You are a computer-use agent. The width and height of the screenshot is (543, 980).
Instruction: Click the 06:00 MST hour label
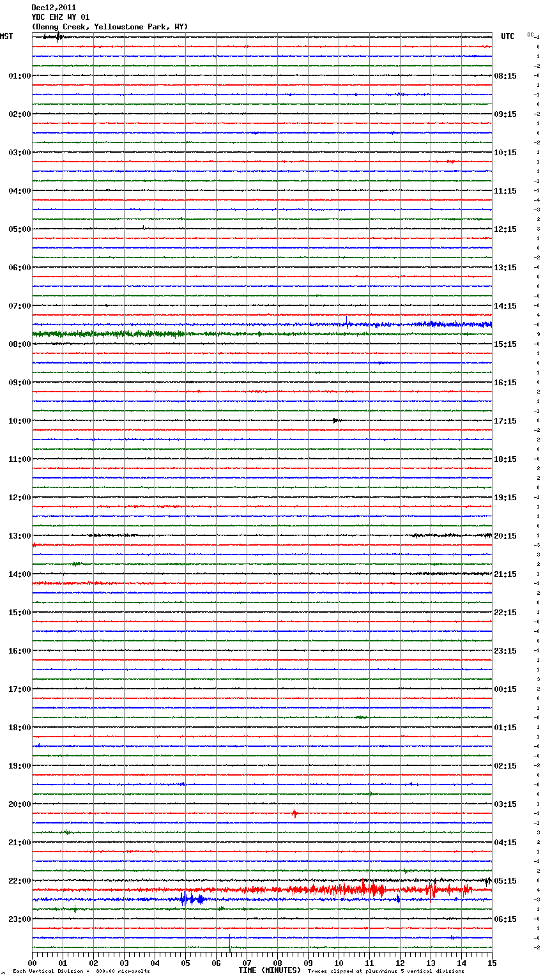tap(20, 268)
